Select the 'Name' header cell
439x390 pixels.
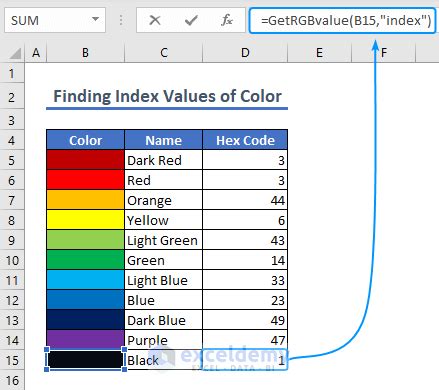tap(163, 140)
